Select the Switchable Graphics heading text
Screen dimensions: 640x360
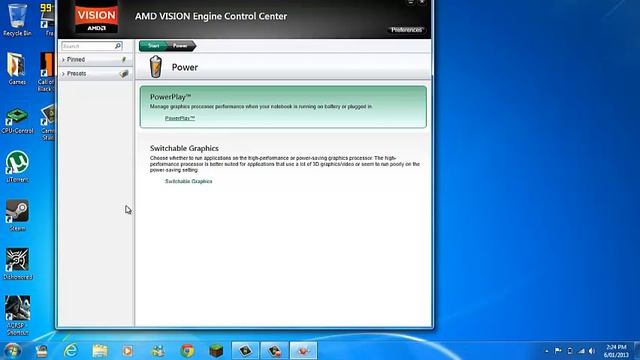(184, 148)
